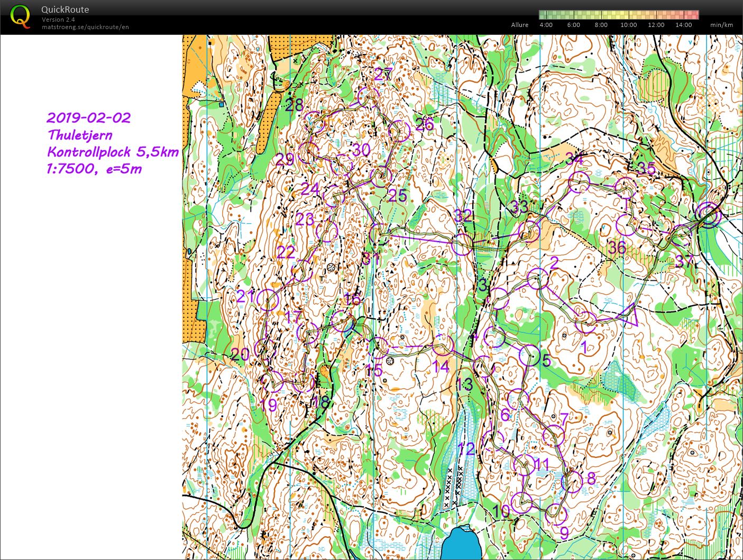
Task: Click the pace color scale legend bar
Action: pos(619,15)
